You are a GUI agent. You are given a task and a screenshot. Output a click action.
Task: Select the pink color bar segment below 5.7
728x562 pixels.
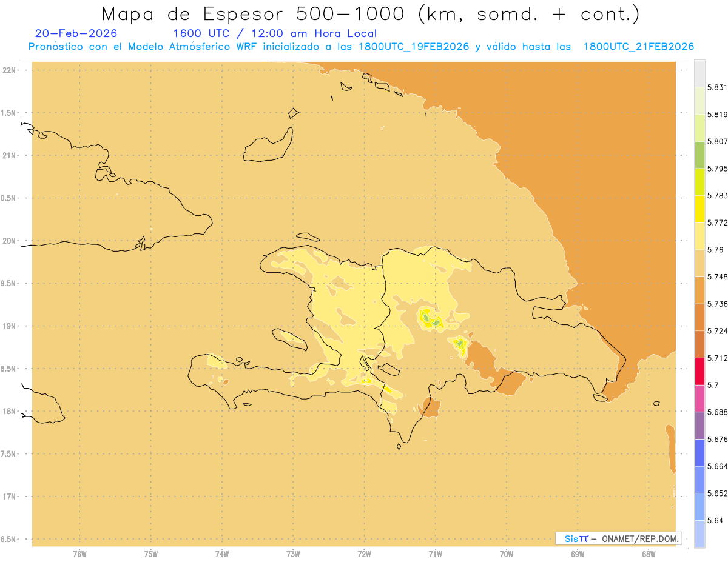coord(699,398)
